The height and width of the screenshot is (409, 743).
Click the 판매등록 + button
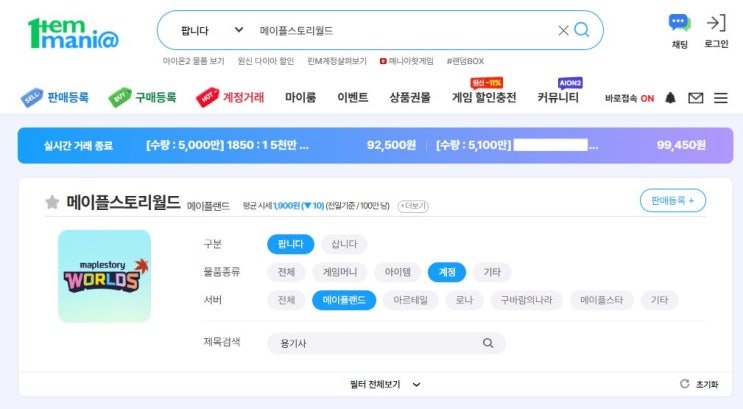point(672,200)
